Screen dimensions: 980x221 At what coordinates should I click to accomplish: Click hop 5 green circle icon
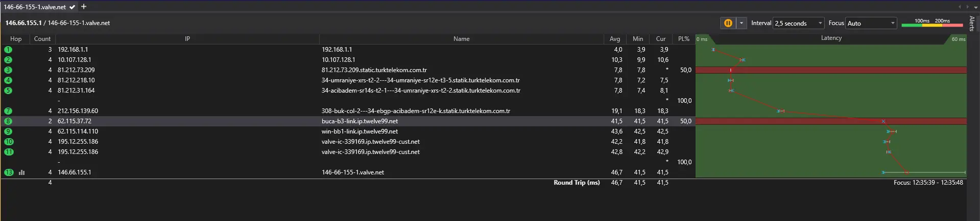[x=8, y=91]
